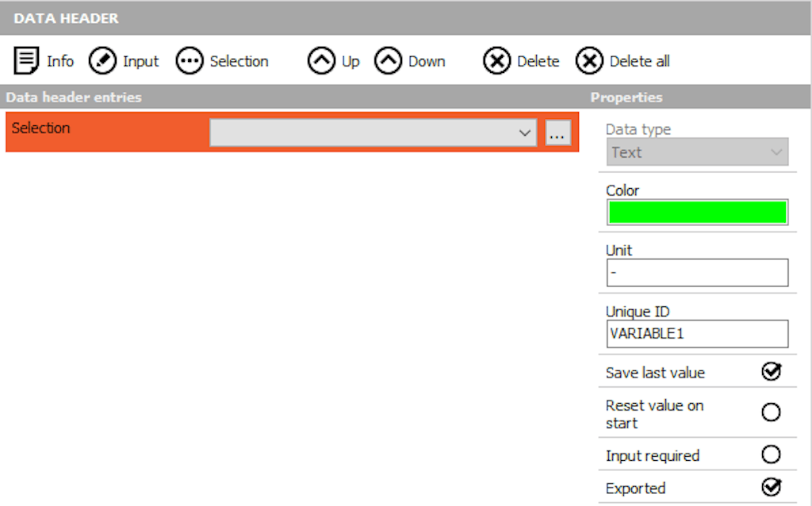
Task: Click the Color property label
Action: pos(622,190)
